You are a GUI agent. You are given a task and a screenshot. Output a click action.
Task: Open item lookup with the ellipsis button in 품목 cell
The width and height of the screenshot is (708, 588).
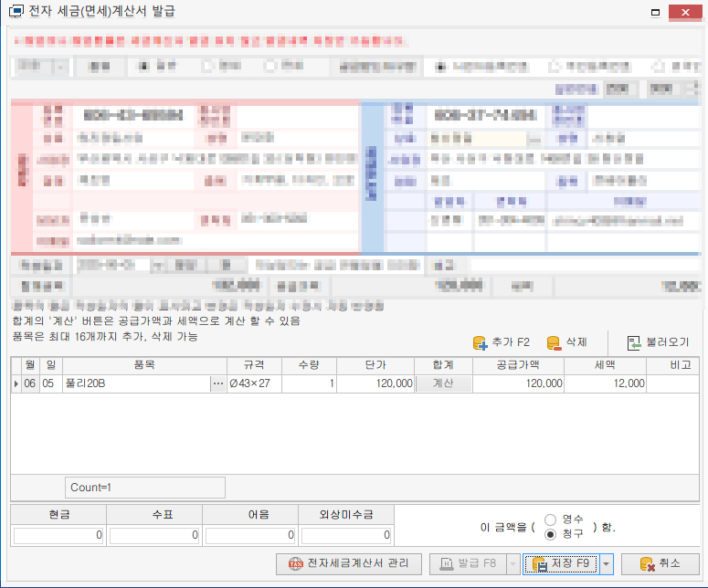point(217,384)
